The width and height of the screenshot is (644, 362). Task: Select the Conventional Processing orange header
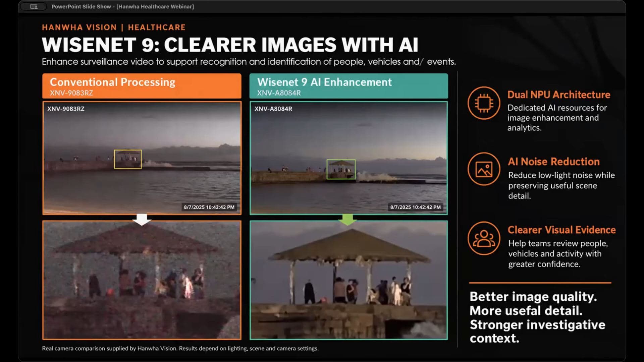coord(142,86)
